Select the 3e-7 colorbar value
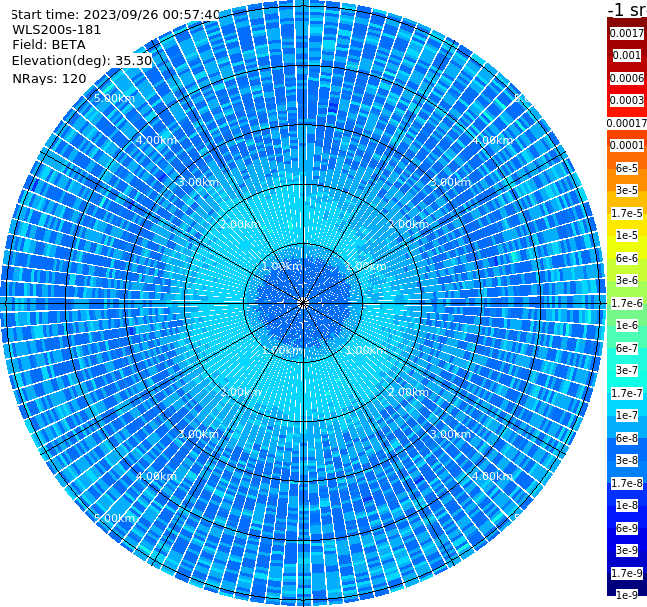Image resolution: width=647 pixels, height=607 pixels. tap(627, 370)
